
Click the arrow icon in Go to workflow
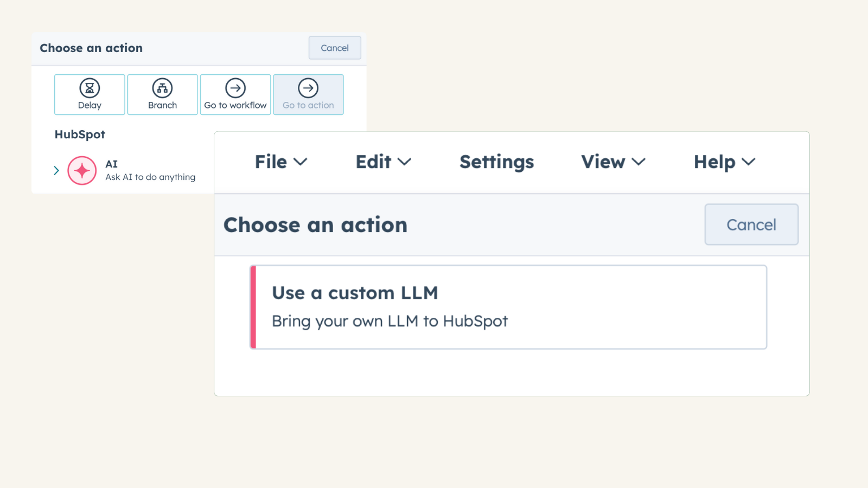[235, 87]
